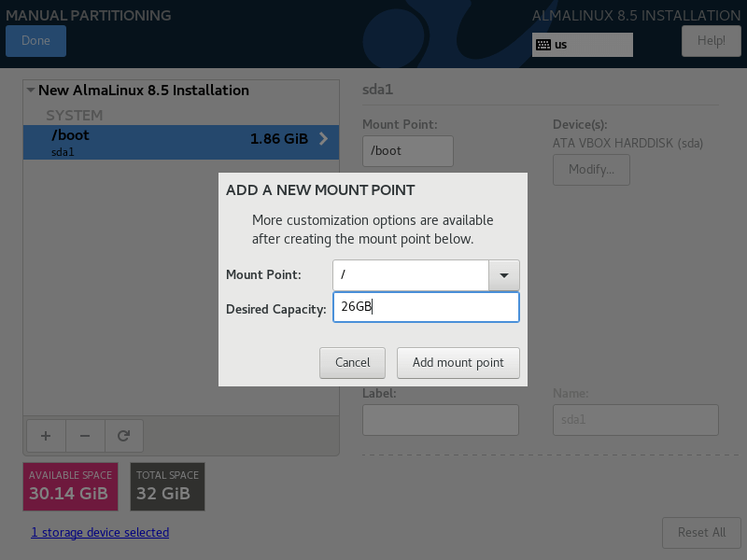Click the Label input field
Image resolution: width=747 pixels, height=560 pixels.
(440, 420)
